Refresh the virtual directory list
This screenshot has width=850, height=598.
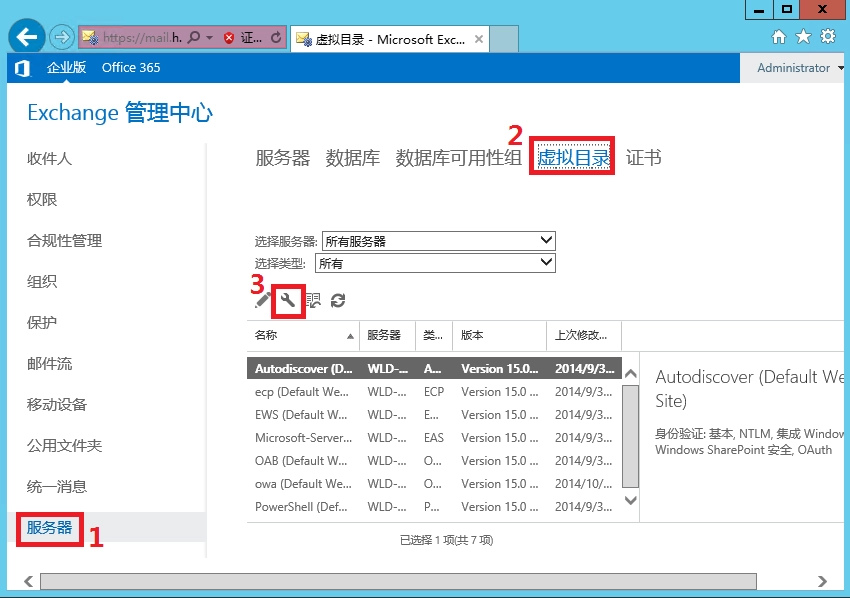[338, 300]
